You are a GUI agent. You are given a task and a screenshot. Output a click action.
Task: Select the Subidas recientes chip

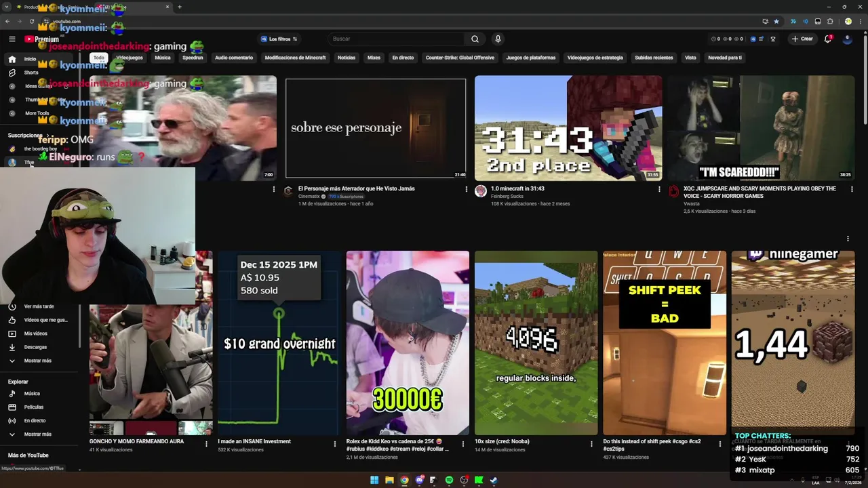(654, 58)
